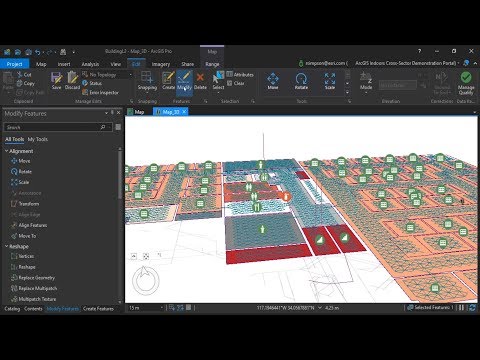The height and width of the screenshot is (360, 480).
Task: Open the Error Inspector
Action: coord(100,92)
